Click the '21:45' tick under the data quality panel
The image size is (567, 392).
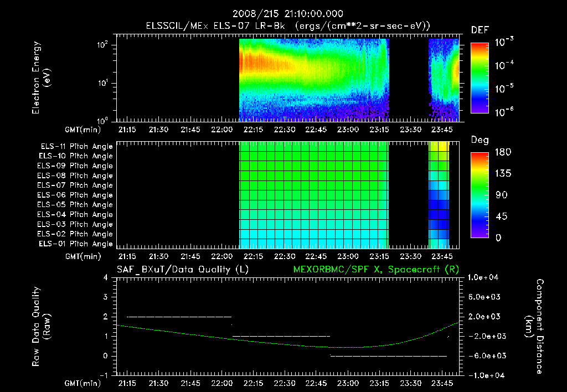pyautogui.click(x=190, y=383)
